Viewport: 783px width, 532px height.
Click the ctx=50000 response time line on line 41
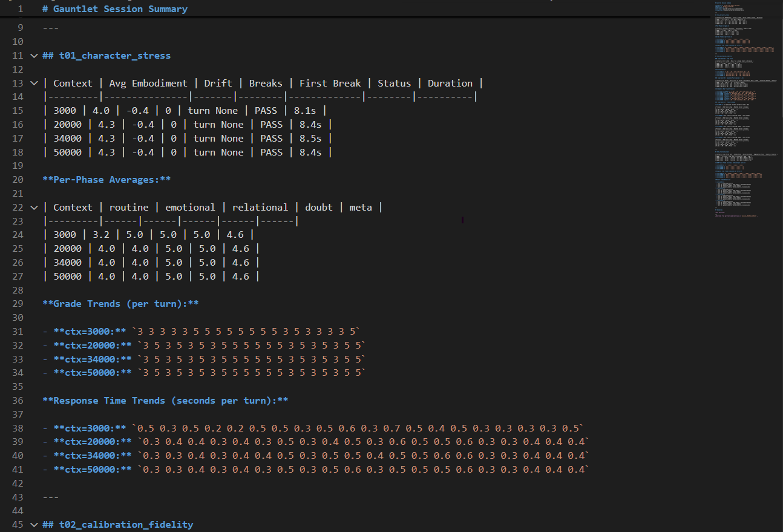316,470
